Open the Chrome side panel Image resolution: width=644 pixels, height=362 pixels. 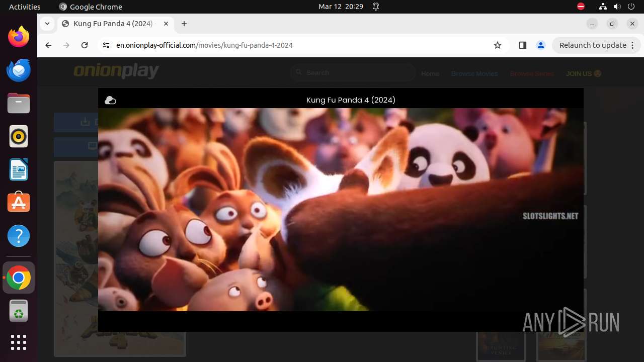pos(522,45)
